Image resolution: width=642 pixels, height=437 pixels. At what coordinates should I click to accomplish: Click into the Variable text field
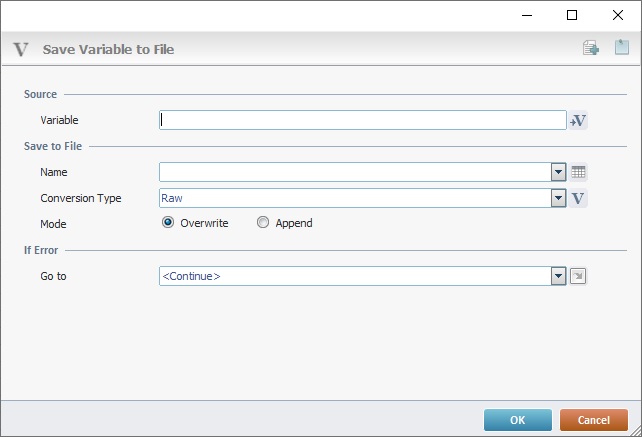pos(362,120)
